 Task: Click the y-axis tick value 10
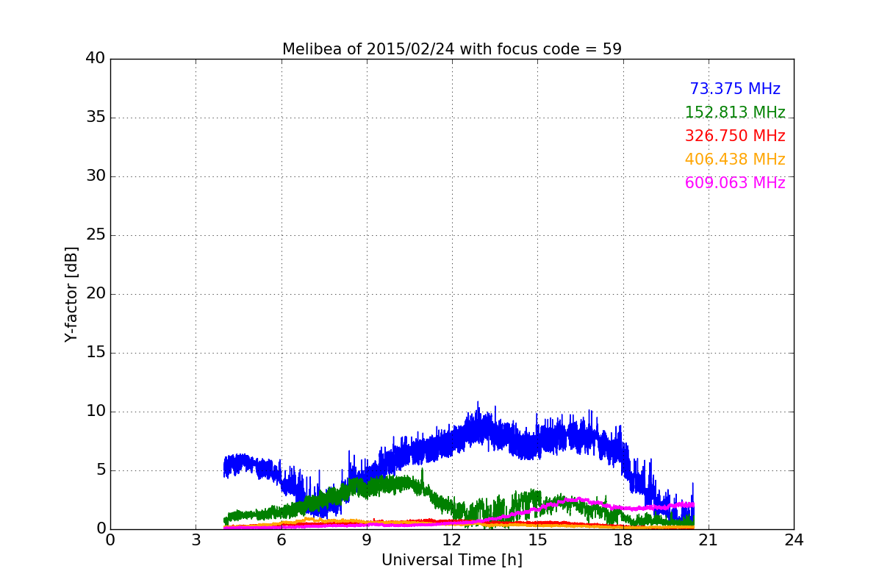pos(96,412)
